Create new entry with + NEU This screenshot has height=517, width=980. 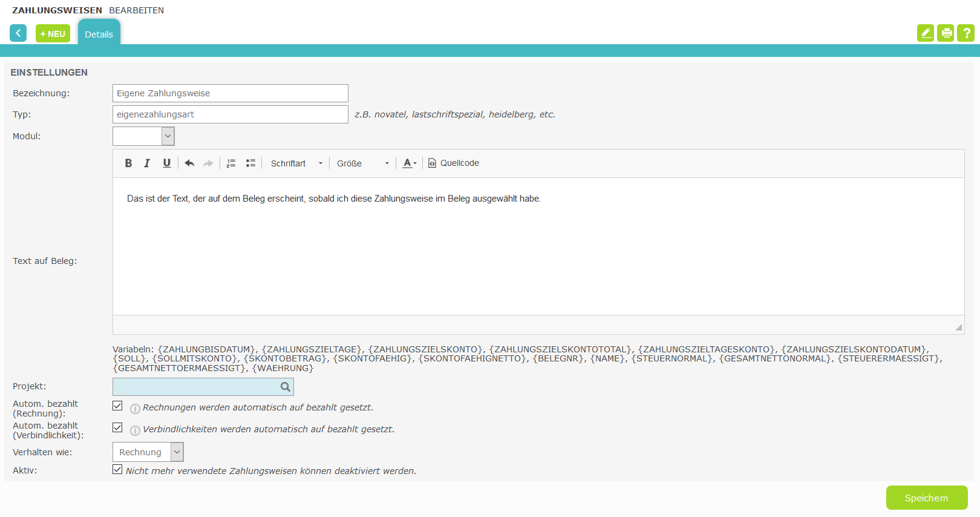(53, 33)
